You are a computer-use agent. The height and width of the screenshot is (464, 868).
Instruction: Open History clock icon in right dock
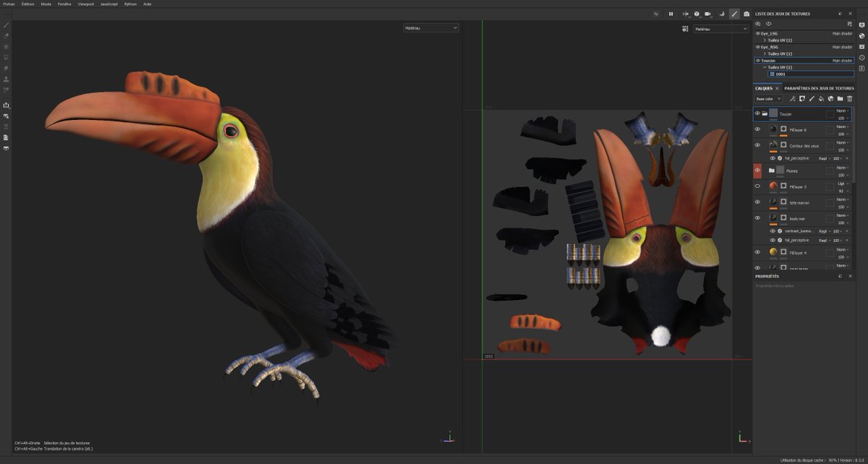point(861,57)
